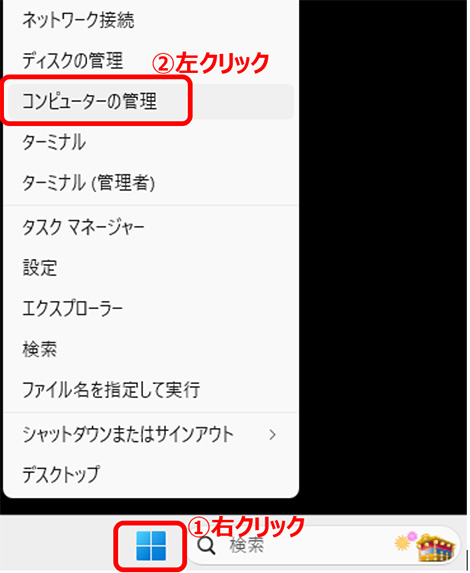Click the magnifying glass search icon
This screenshot has height=573, width=470.
pos(206,546)
